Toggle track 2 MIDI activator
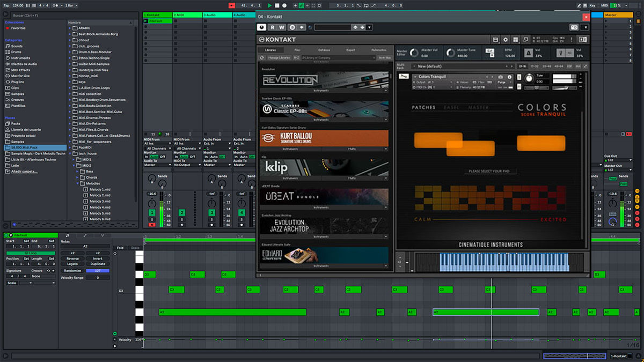Screen dimensions: 644x362 click(182, 213)
